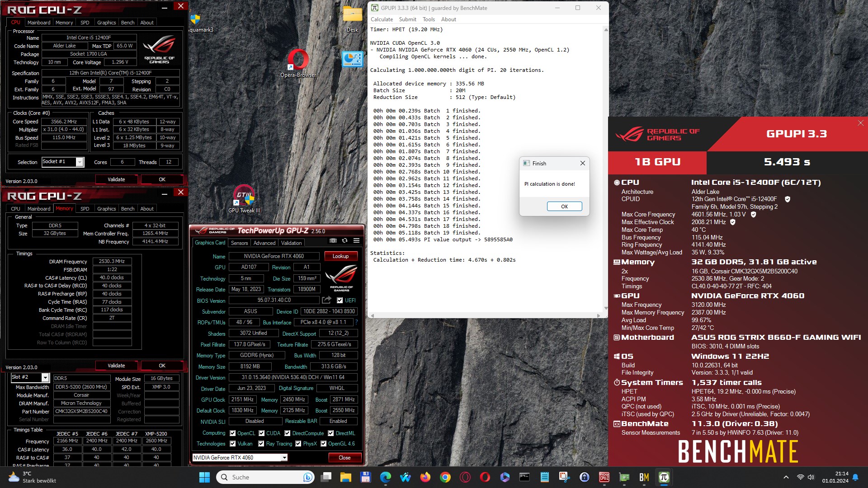Toggle the UEFI checkbox in GPU-Z
868x488 pixels.
(340, 300)
